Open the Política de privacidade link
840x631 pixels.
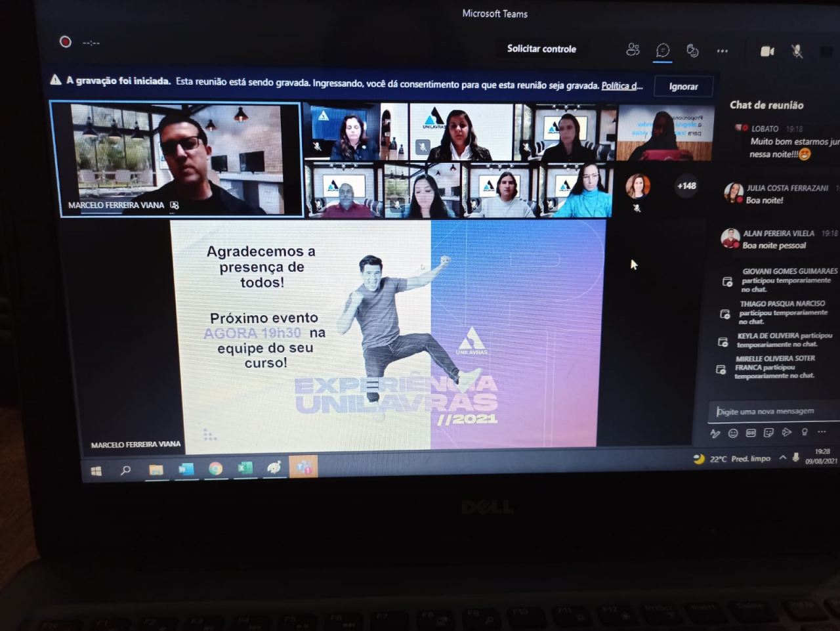coord(622,85)
